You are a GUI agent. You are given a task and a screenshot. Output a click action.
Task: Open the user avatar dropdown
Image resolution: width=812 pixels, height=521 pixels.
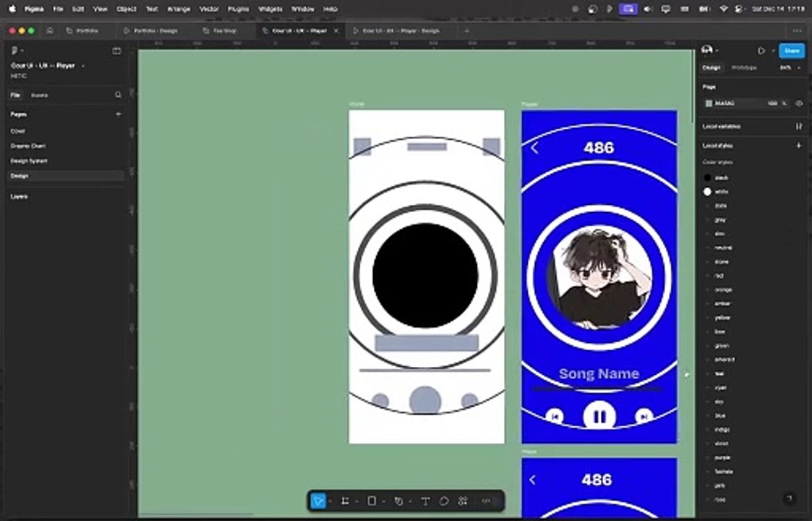[x=709, y=50]
